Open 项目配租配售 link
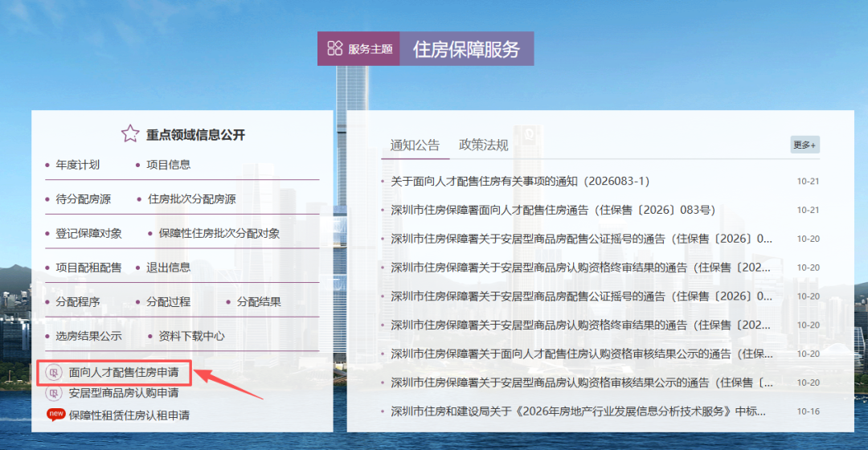 tap(88, 268)
